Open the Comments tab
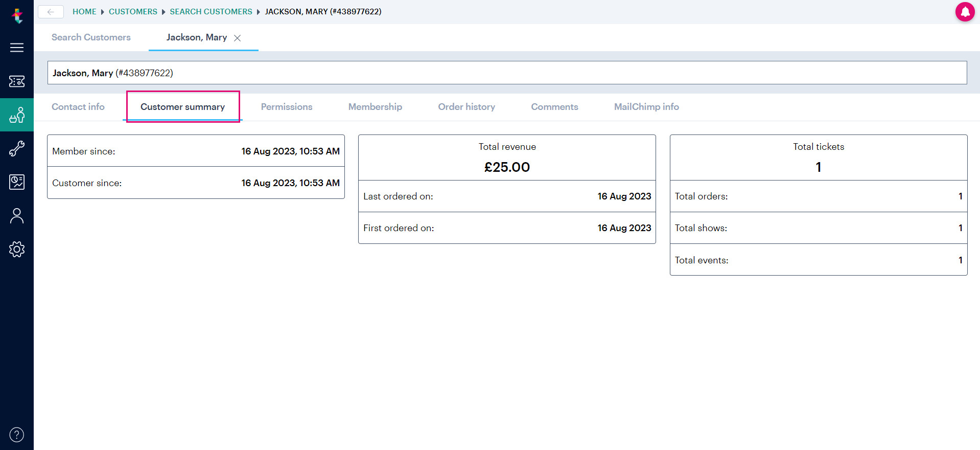 click(x=554, y=107)
